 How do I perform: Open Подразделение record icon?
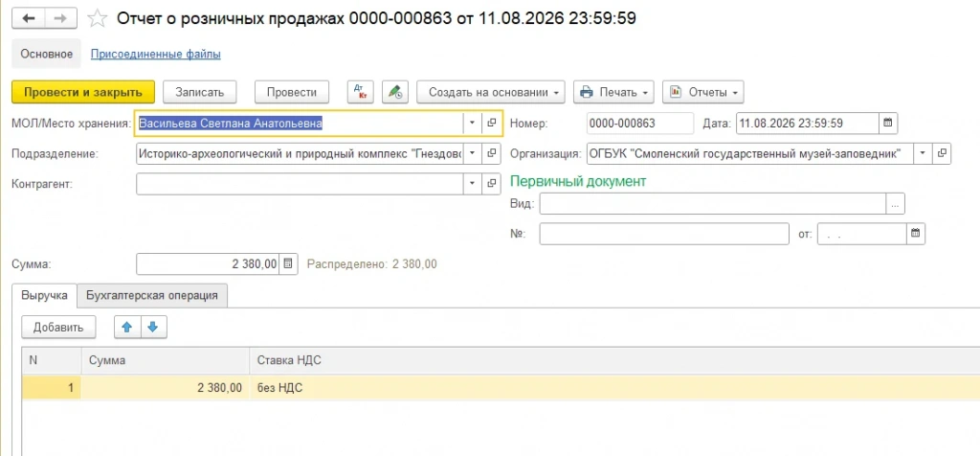492,153
